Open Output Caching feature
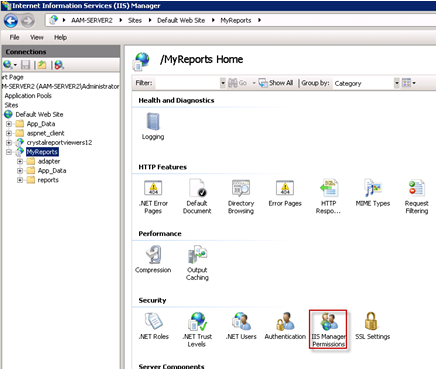This screenshot has height=369, width=436. click(197, 264)
